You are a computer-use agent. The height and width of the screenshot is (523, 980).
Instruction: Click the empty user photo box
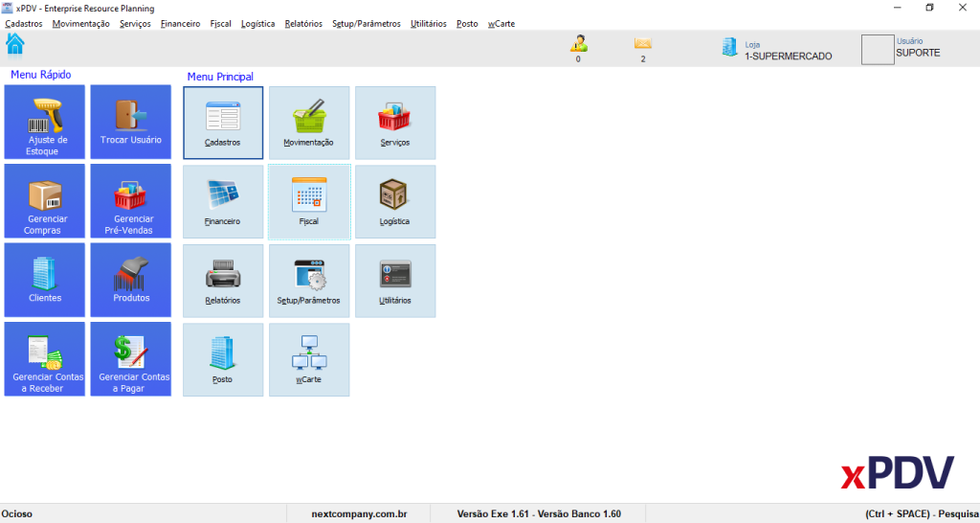coord(878,50)
